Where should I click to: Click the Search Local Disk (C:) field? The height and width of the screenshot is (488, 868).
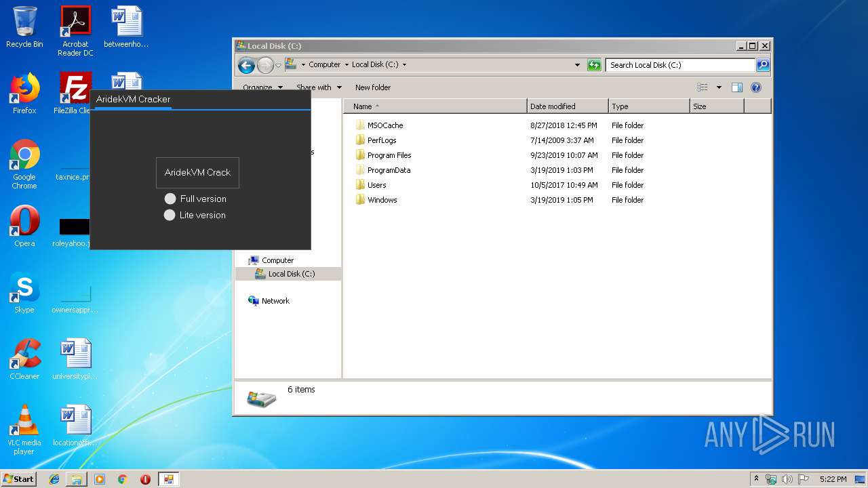pos(680,65)
